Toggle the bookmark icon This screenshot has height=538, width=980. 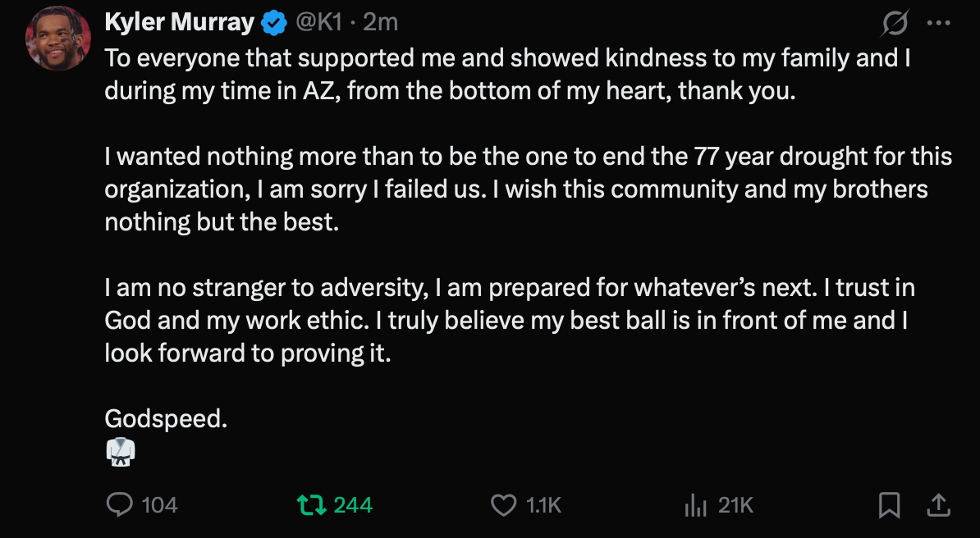pos(889,505)
